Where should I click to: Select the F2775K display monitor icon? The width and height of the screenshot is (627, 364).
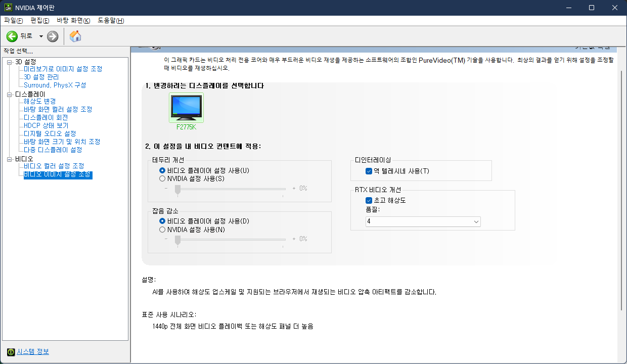pyautogui.click(x=186, y=108)
